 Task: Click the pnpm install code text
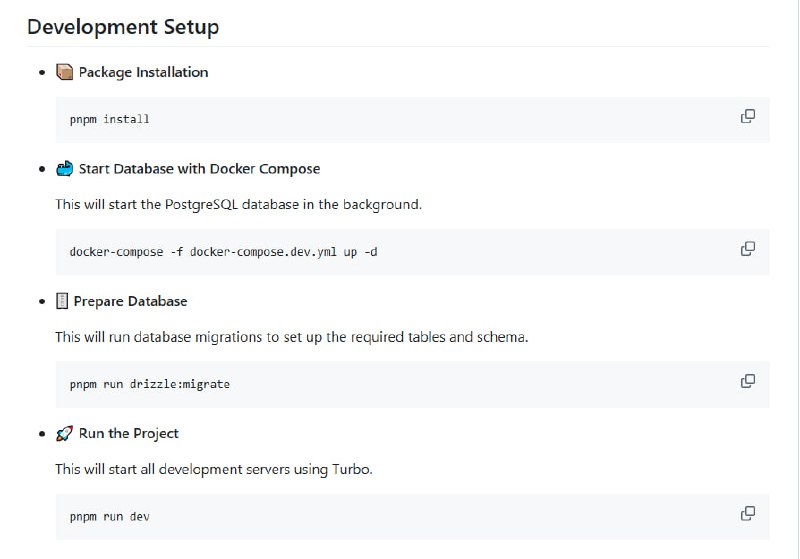pos(109,119)
